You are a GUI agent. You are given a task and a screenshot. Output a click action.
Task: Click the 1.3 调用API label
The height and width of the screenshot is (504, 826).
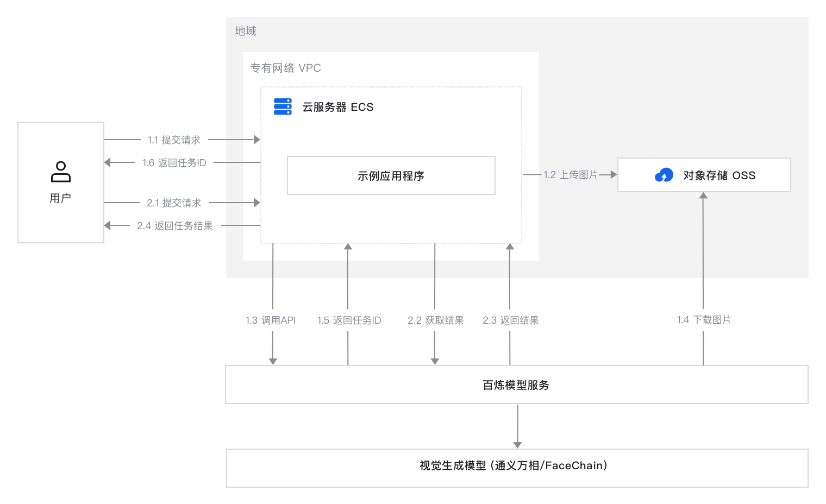[271, 320]
